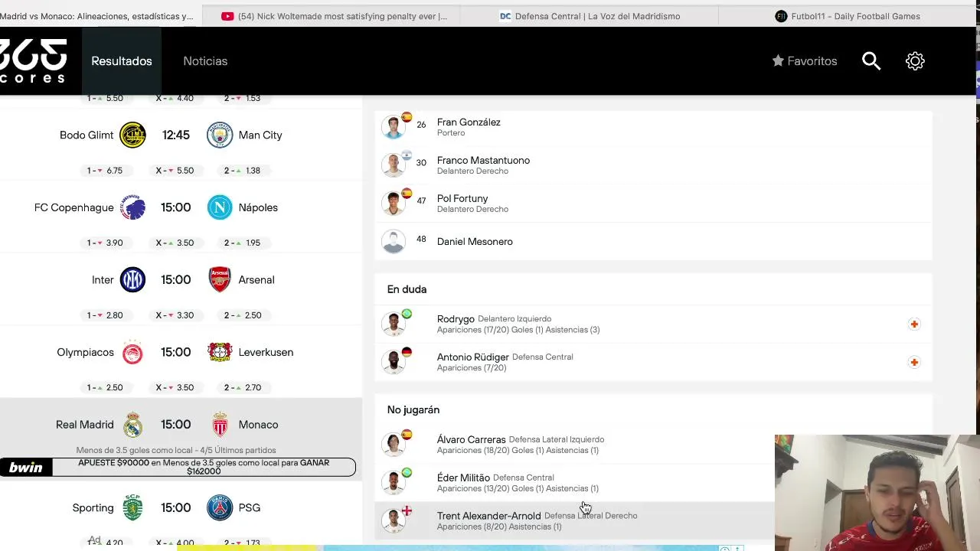980x551 pixels.
Task: Select draw odds 3.30 for Inter match
Action: (x=175, y=315)
